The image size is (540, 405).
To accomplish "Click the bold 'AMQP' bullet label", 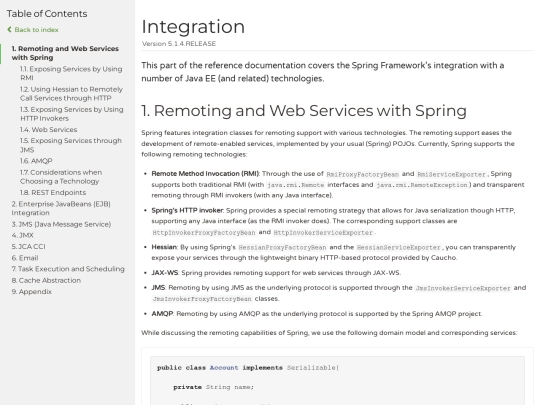I will coord(162,314).
